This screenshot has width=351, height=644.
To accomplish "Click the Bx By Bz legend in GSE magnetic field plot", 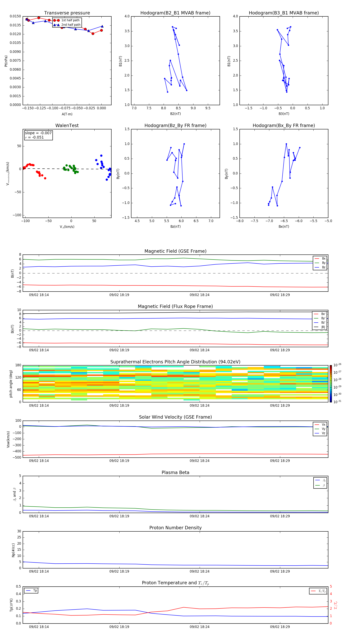I will point(320,263).
